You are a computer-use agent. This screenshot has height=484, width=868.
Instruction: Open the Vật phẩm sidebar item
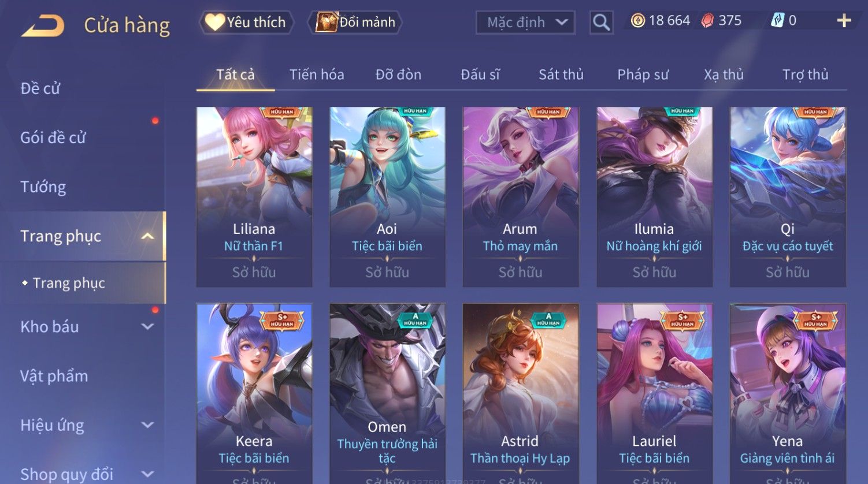click(54, 376)
